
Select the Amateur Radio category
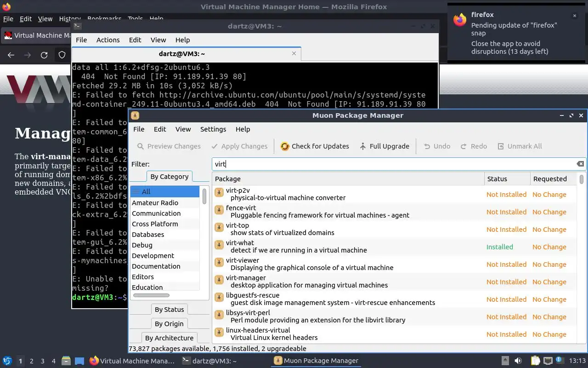(165, 203)
